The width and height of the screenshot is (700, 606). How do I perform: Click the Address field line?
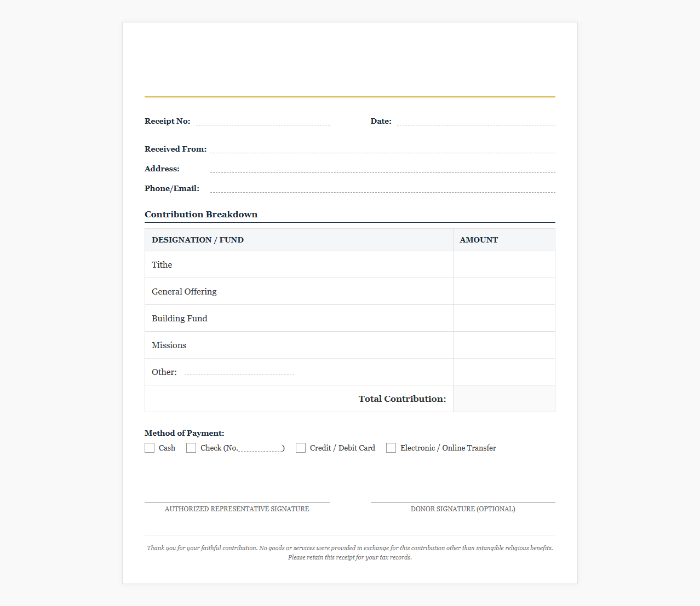coord(383,169)
